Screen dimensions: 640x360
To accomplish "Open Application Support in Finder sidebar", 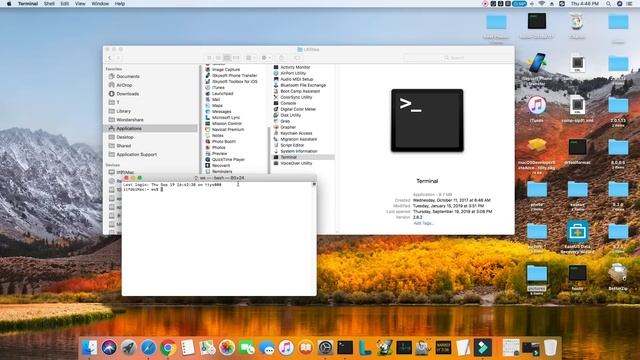I will (136, 155).
